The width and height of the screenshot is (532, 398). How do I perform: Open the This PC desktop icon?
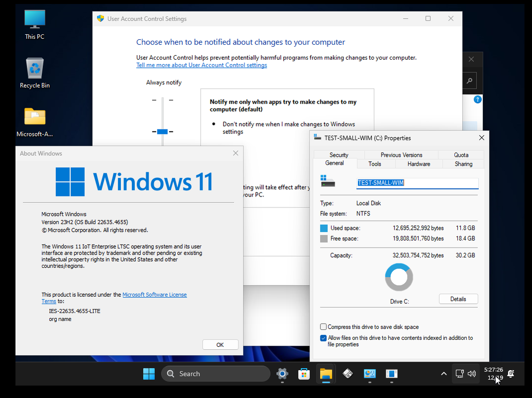coord(35,25)
